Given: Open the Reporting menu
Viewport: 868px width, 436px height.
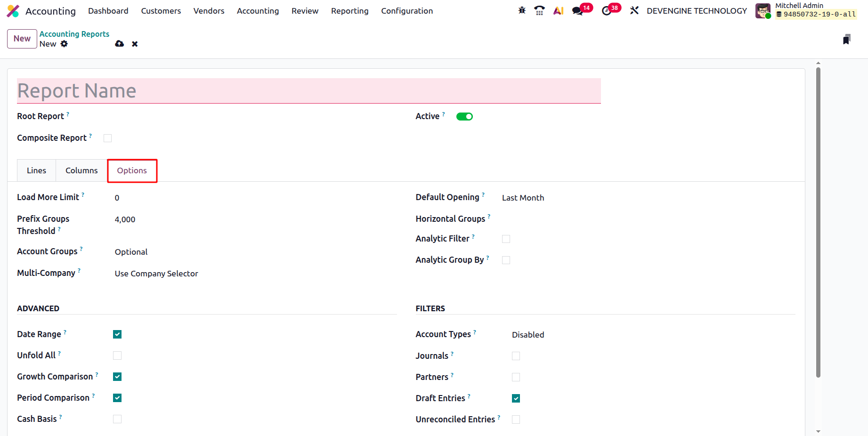Looking at the screenshot, I should [349, 11].
